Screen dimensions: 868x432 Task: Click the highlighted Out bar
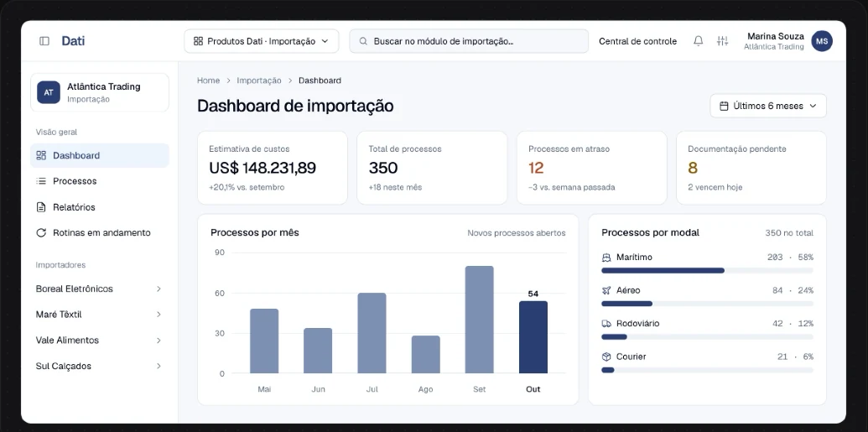click(x=533, y=337)
